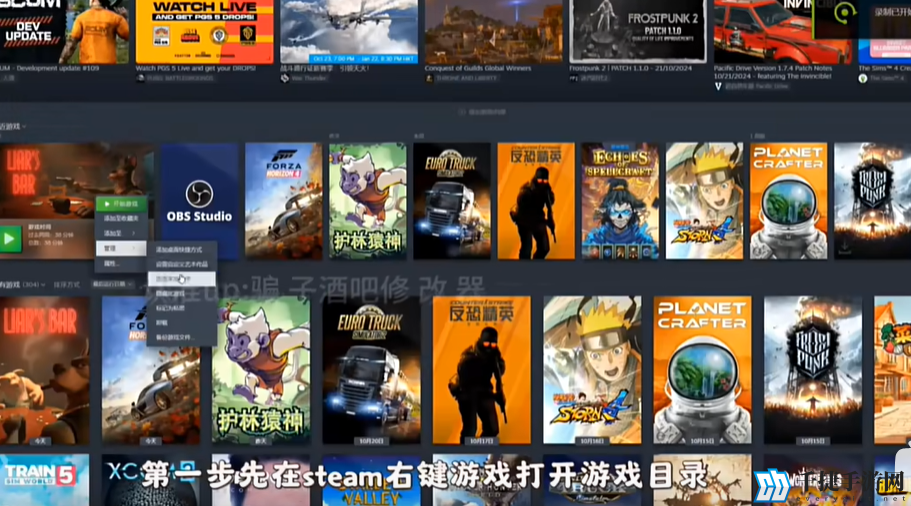Viewport: 911px width, 506px height.
Task: Select Frostpunk in the recent games shelf
Action: click(x=872, y=201)
